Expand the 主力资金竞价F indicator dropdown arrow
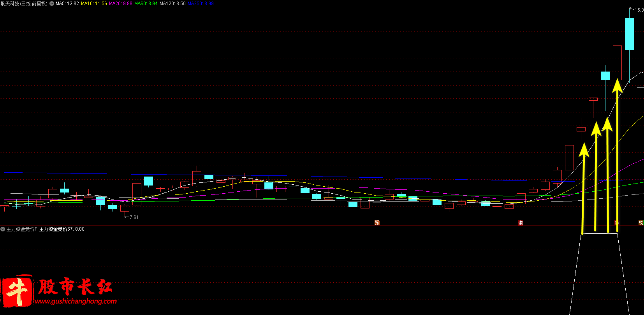Image resolution: width=644 pixels, height=315 pixels. [x=3, y=229]
